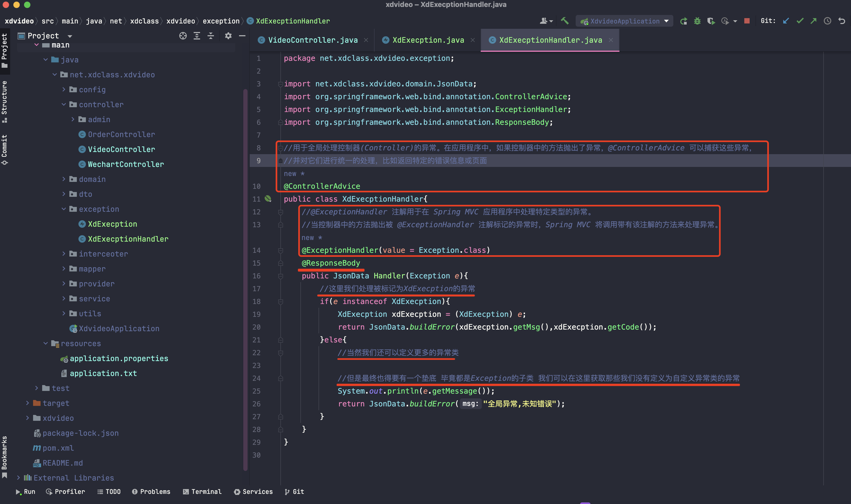The height and width of the screenshot is (504, 851).
Task: Click the XdExecptionHandler breadcrumb
Action: click(x=288, y=21)
